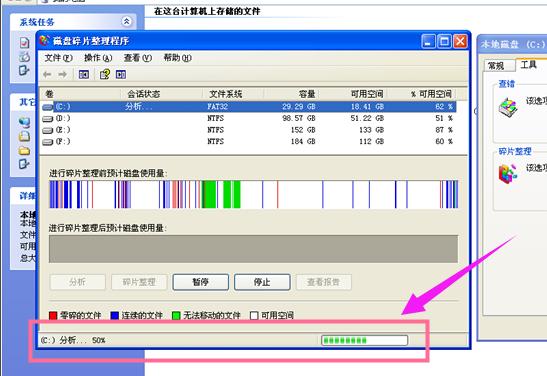Minimize the Disk Defragmenter window
This screenshot has height=376, width=547.
point(428,42)
